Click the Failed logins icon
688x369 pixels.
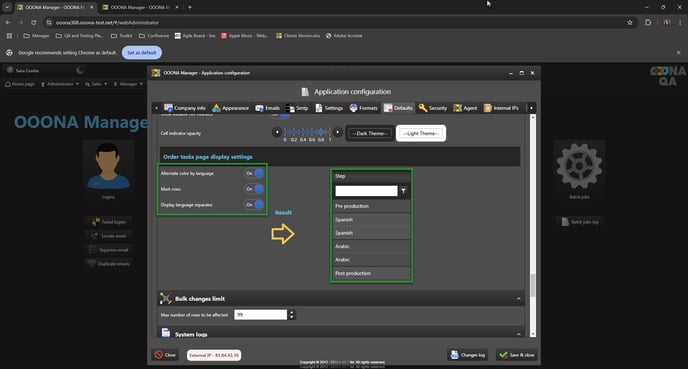95,222
